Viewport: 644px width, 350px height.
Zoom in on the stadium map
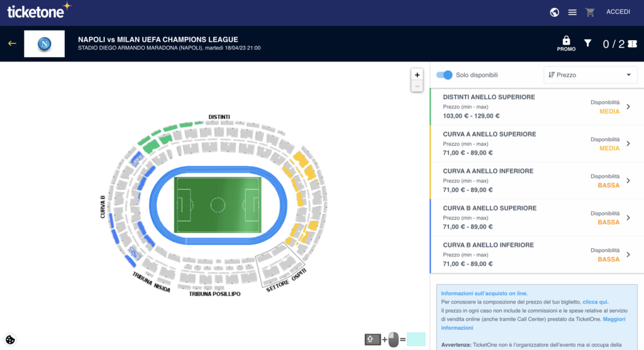pyautogui.click(x=417, y=75)
